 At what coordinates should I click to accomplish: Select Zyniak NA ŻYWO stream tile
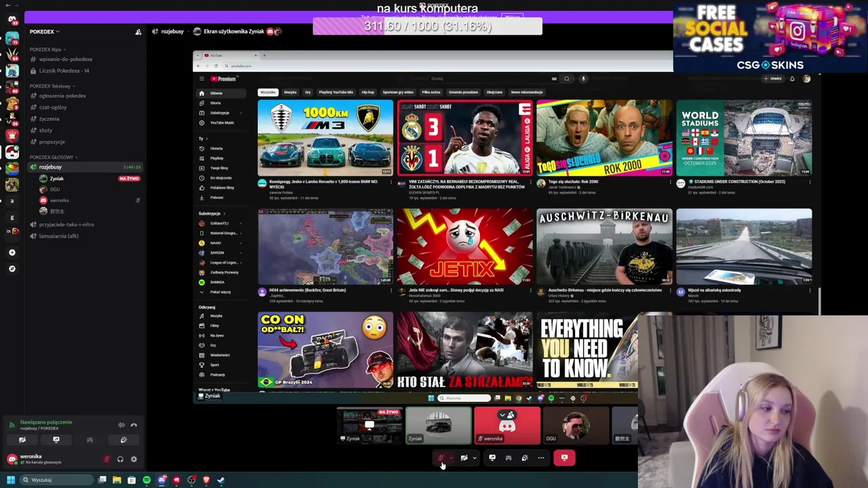[x=370, y=426]
